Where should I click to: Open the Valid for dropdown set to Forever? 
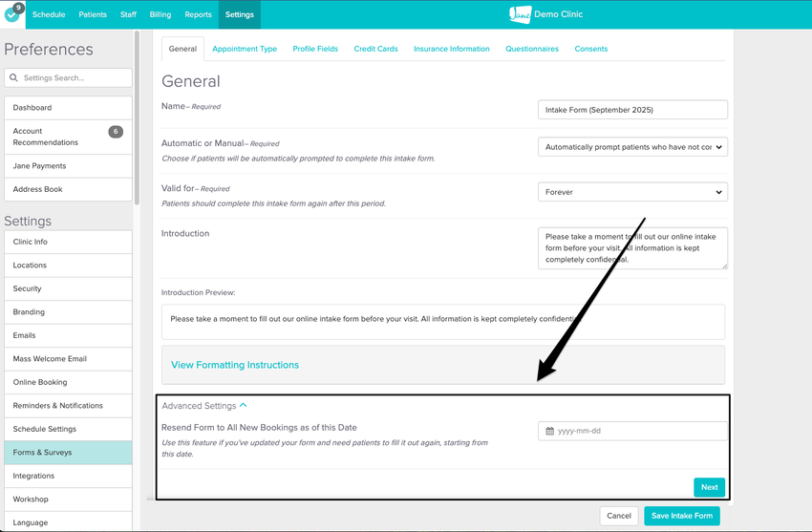(x=632, y=192)
